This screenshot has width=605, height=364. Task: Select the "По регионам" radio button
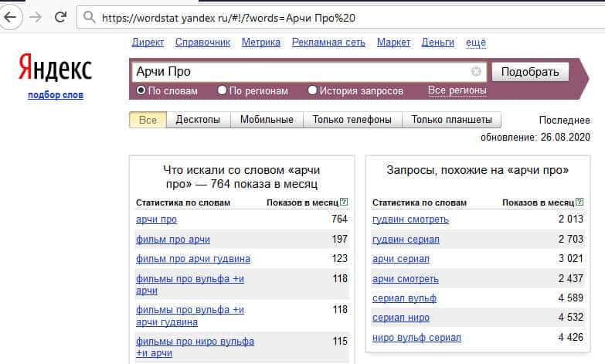tap(223, 90)
